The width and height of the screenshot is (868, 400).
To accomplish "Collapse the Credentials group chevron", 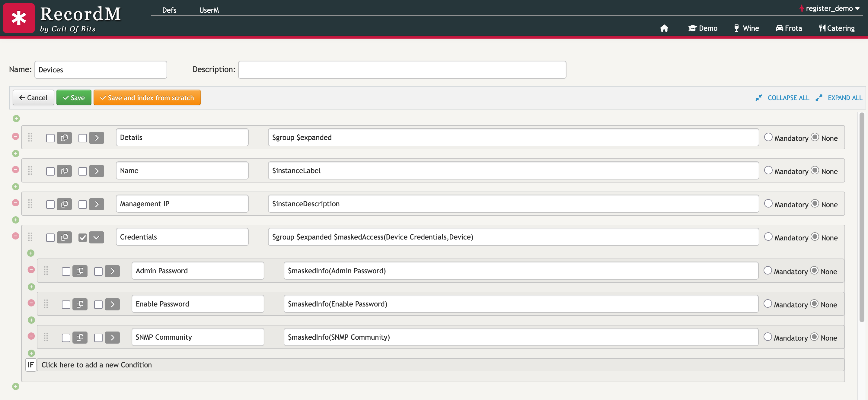I will point(97,237).
